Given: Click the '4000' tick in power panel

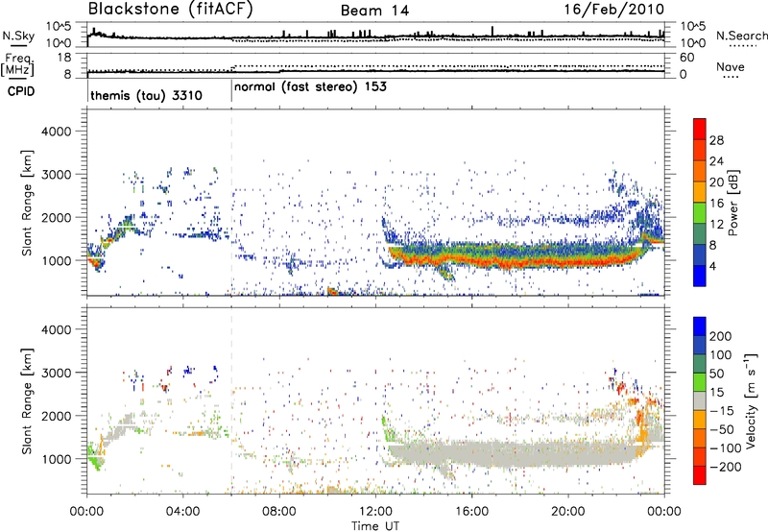Looking at the screenshot, I should 56,132.
